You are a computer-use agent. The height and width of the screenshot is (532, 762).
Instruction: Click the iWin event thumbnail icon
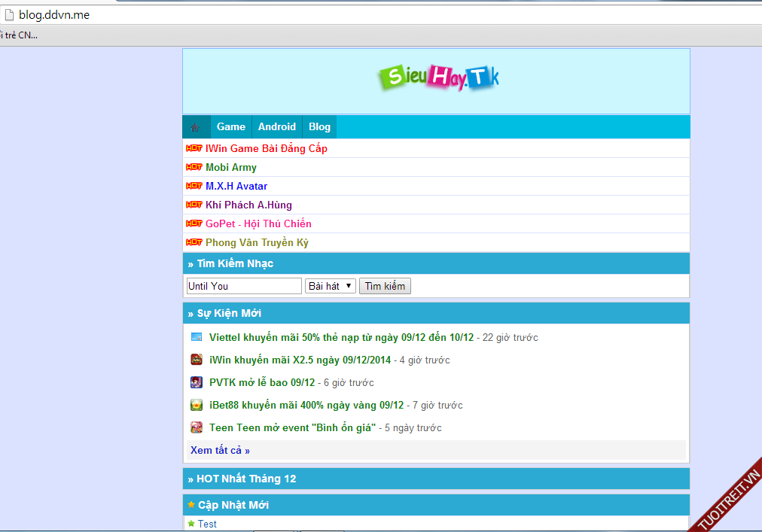(x=197, y=360)
